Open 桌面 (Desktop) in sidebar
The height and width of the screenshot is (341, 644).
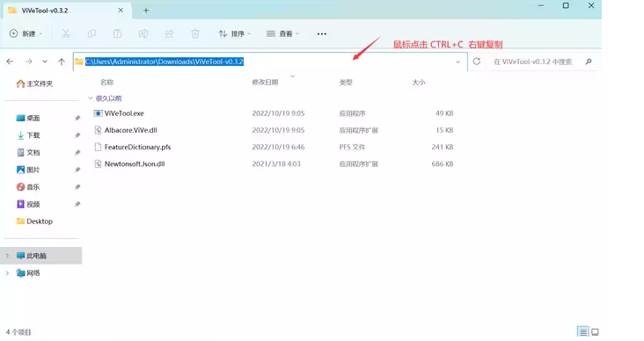coord(28,118)
